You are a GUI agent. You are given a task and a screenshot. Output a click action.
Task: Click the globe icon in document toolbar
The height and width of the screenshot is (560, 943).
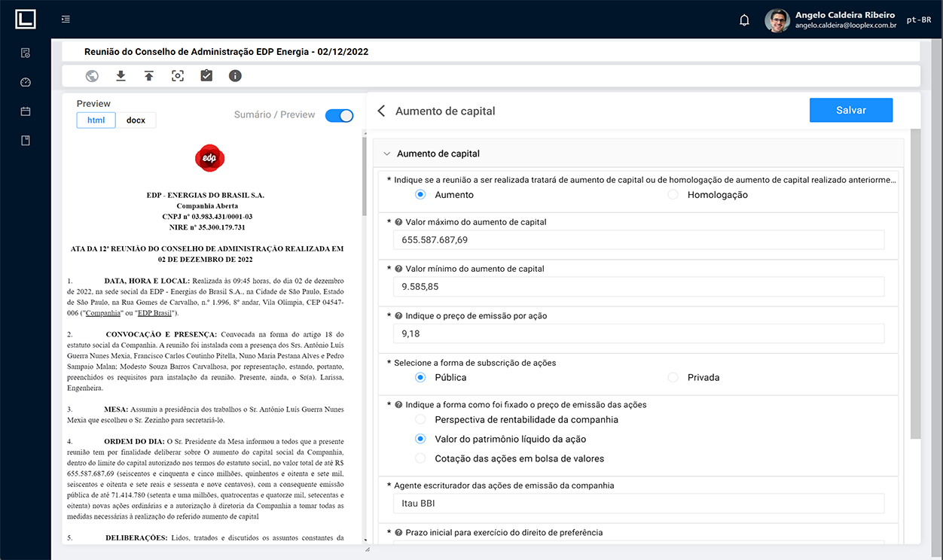[x=92, y=76]
